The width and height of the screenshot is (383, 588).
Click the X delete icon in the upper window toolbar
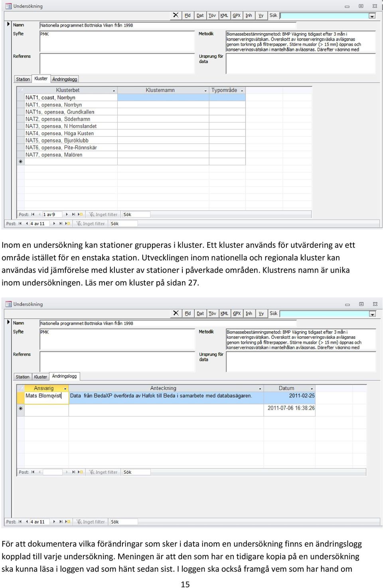176,16
